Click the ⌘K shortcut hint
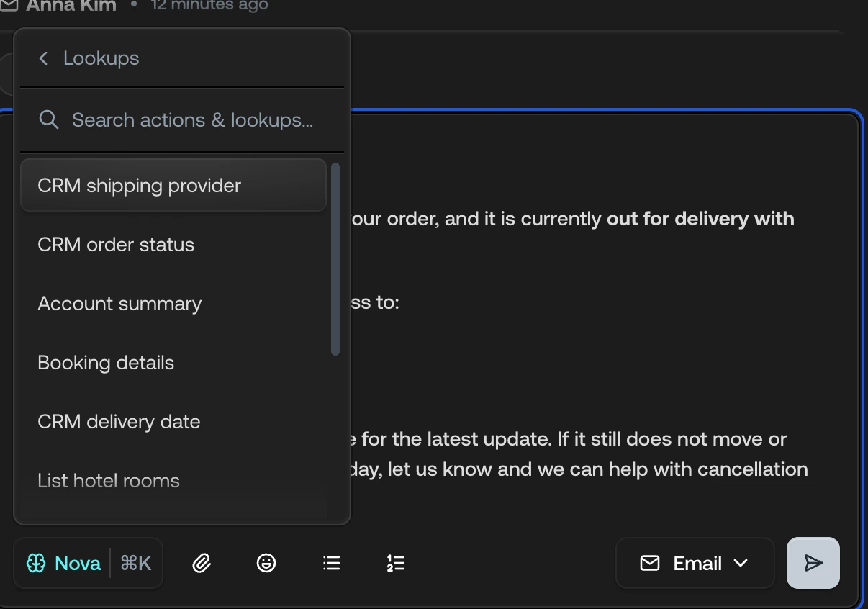The height and width of the screenshot is (609, 868). click(x=136, y=563)
